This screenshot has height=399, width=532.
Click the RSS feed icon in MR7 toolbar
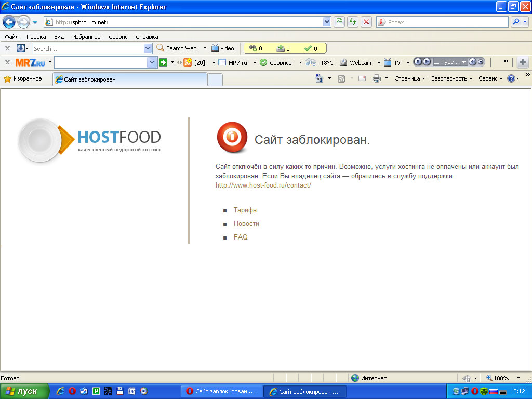188,62
